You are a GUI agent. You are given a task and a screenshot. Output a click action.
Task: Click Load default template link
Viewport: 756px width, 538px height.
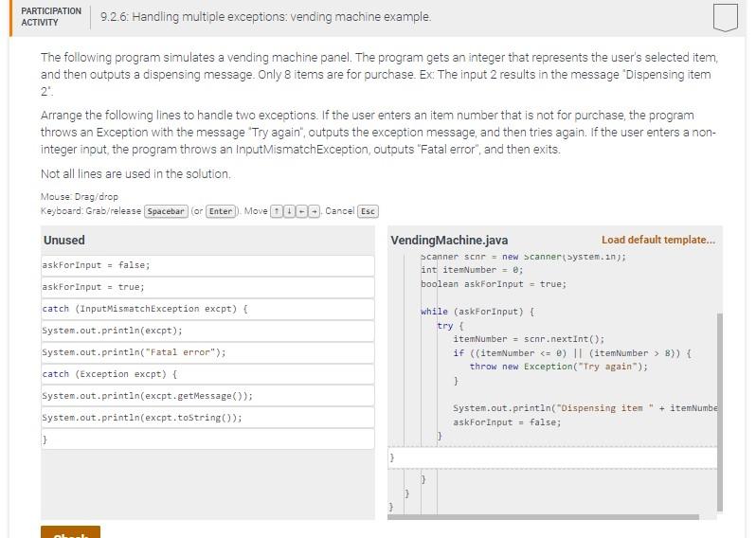[x=658, y=240]
